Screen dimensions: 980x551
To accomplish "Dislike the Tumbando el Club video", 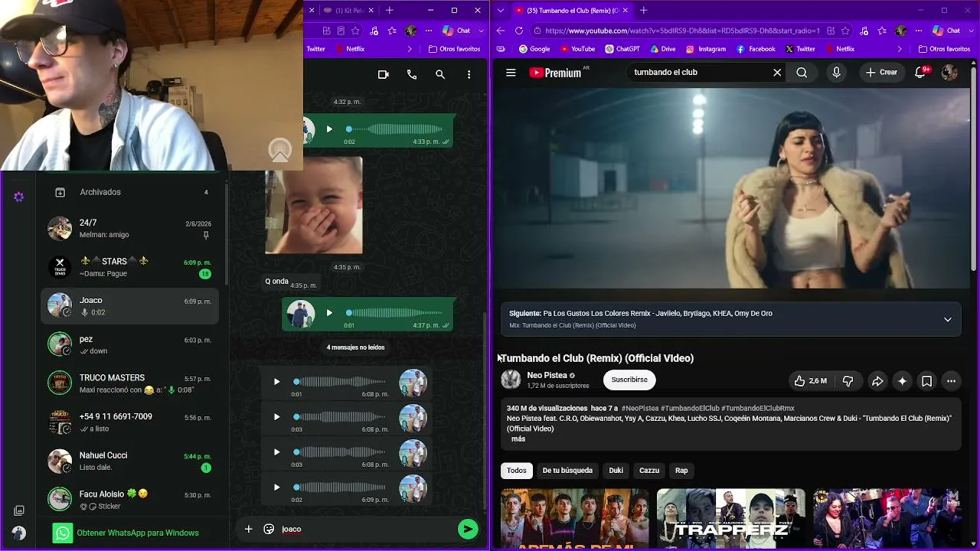I will click(x=848, y=381).
